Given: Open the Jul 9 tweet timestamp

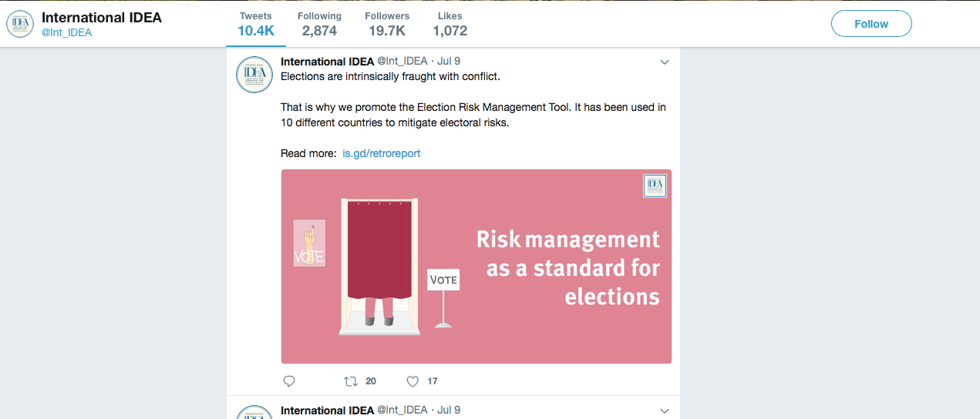Looking at the screenshot, I should pyautogui.click(x=449, y=62).
